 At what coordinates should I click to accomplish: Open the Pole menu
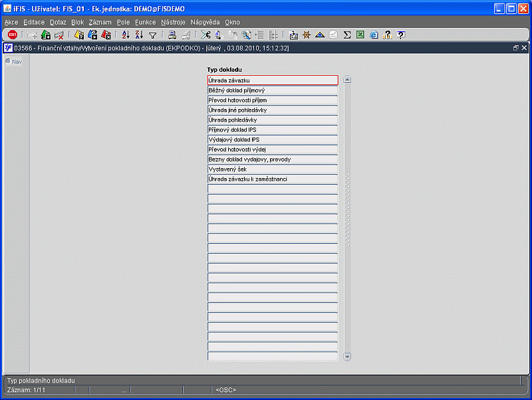123,23
